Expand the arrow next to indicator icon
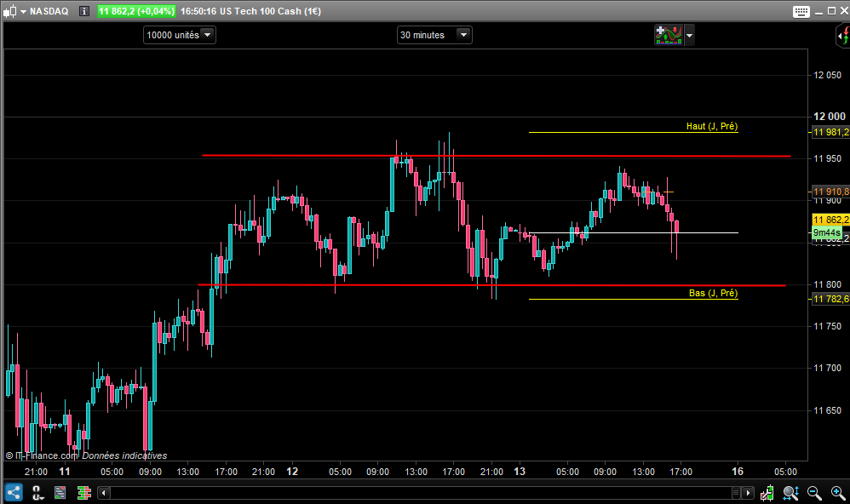The width and height of the screenshot is (850, 504). [689, 36]
